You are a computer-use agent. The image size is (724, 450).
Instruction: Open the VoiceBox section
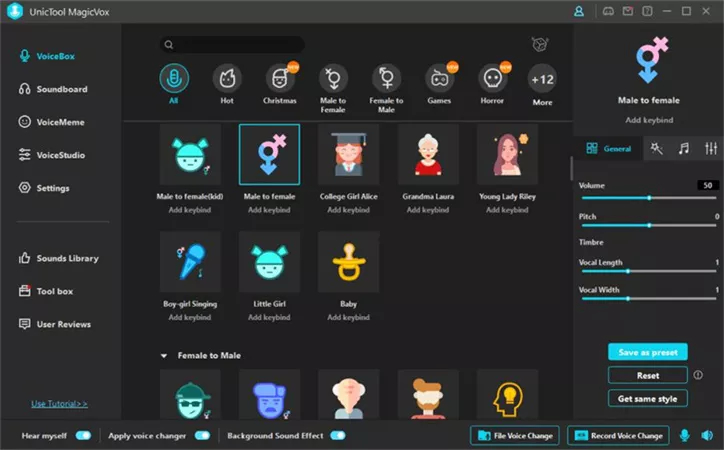click(47, 56)
